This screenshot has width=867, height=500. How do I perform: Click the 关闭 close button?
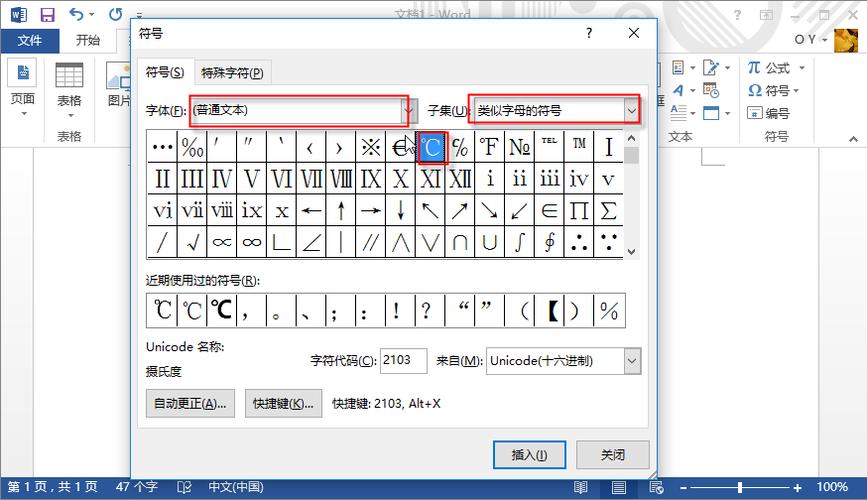[x=613, y=455]
